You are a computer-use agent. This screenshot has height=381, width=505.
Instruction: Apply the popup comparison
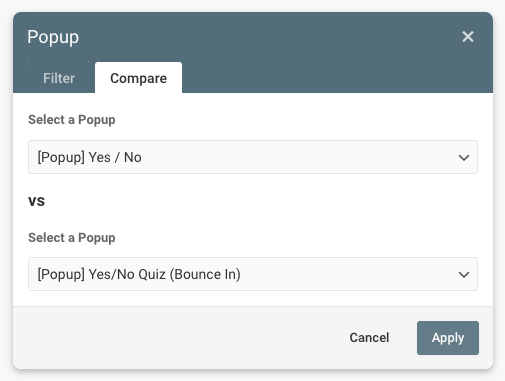click(448, 338)
